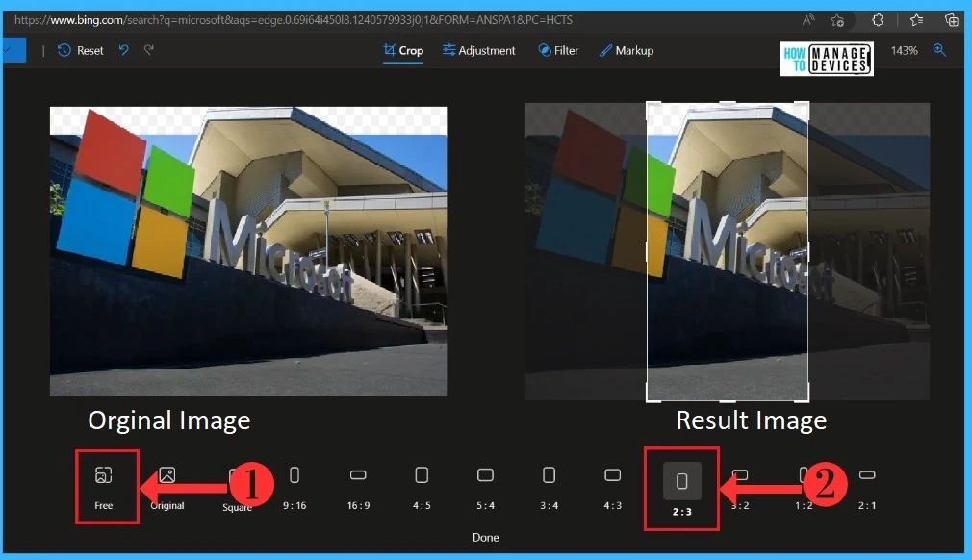Click the zoom magnifier icon
972x560 pixels.
940,50
